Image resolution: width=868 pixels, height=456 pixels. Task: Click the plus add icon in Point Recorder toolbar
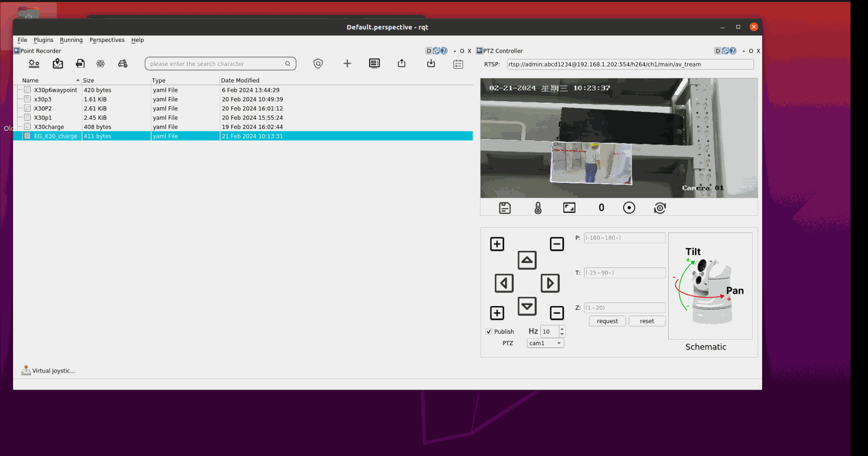(347, 63)
